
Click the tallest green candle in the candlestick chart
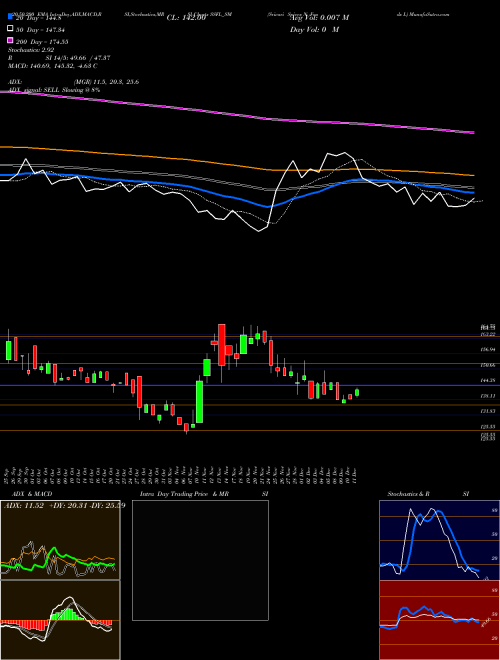(199, 402)
